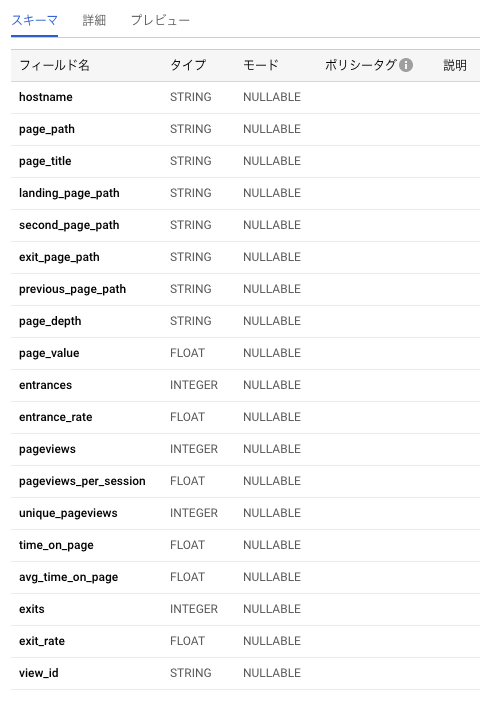480x703 pixels.
Task: Click the unique_pageviews field name
Action: click(68, 513)
